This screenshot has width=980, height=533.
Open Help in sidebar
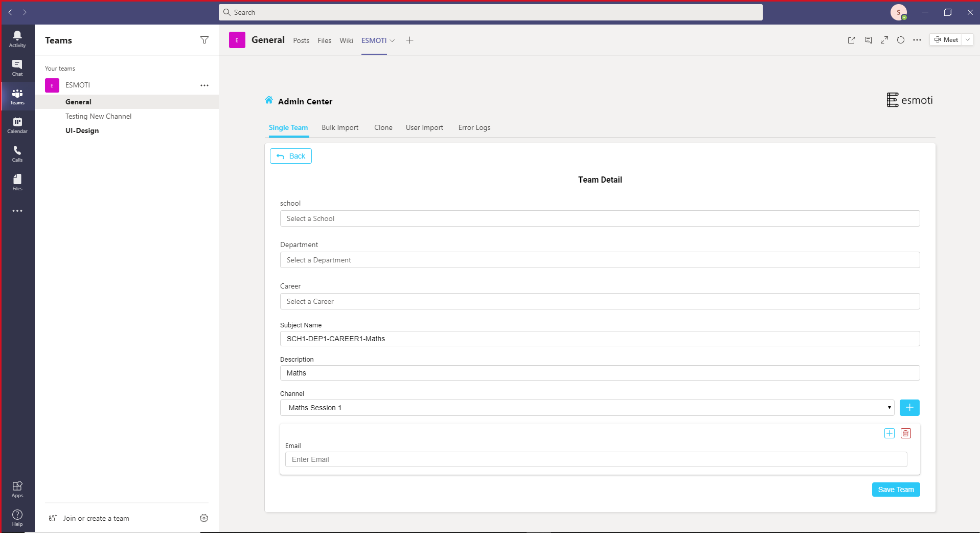(x=17, y=518)
